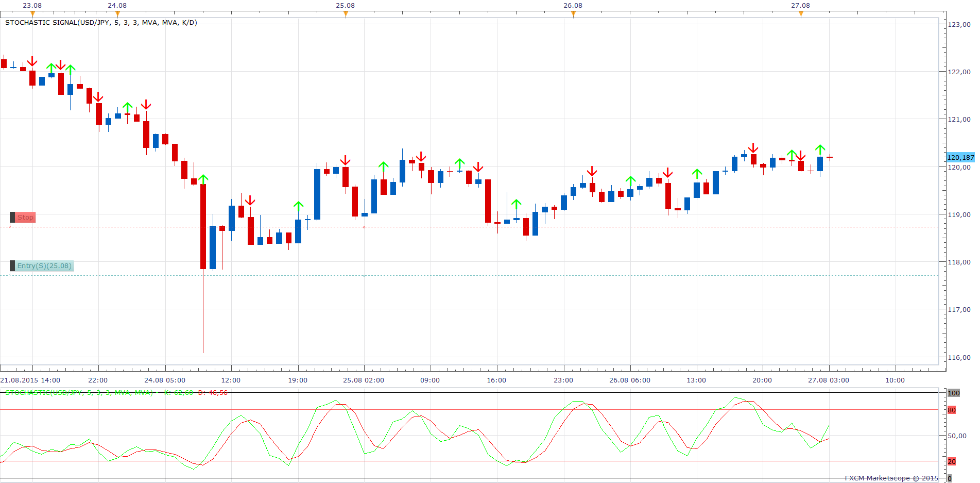Click the Entry(S)(25.08) order label
980x483 pixels.
pyautogui.click(x=44, y=266)
